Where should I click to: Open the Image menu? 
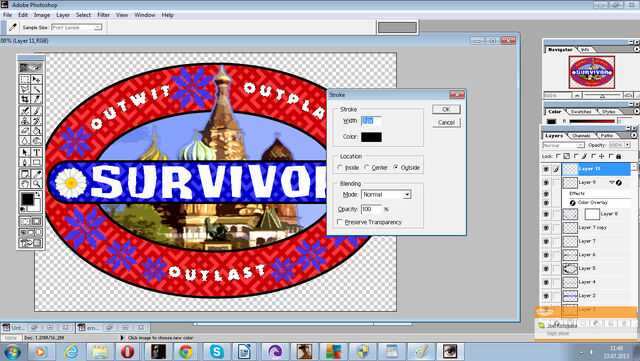pyautogui.click(x=42, y=15)
